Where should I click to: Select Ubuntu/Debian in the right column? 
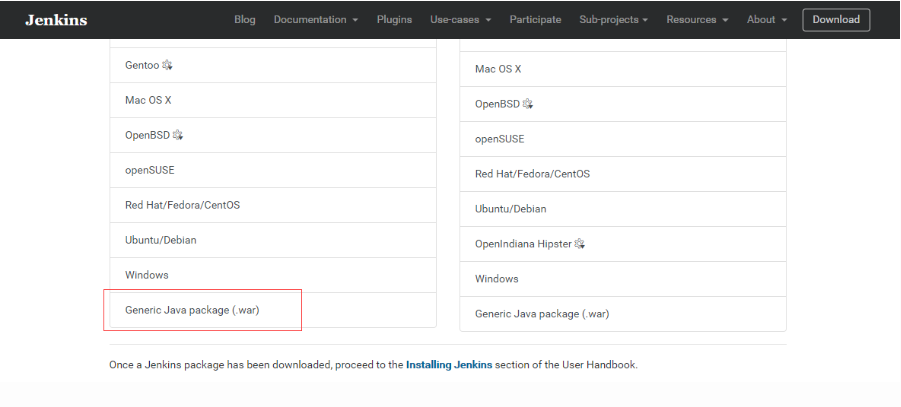[623, 209]
